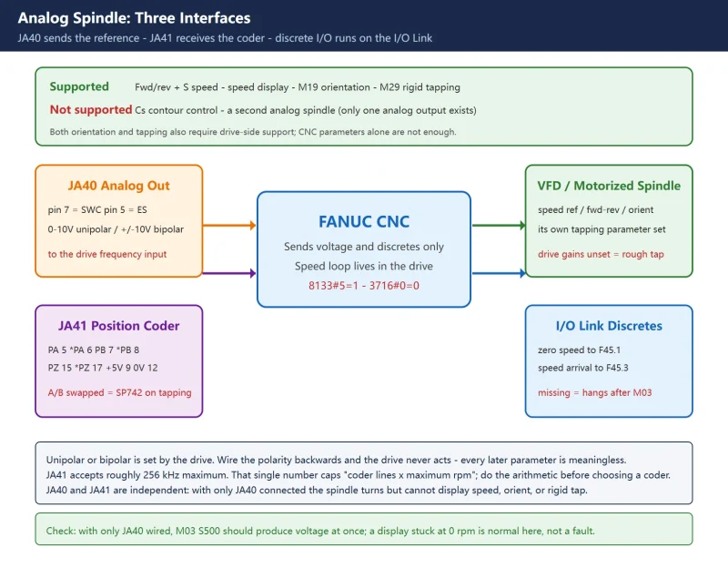Click the purple arrow into FANUC CNC
728x568 pixels.
229,273
